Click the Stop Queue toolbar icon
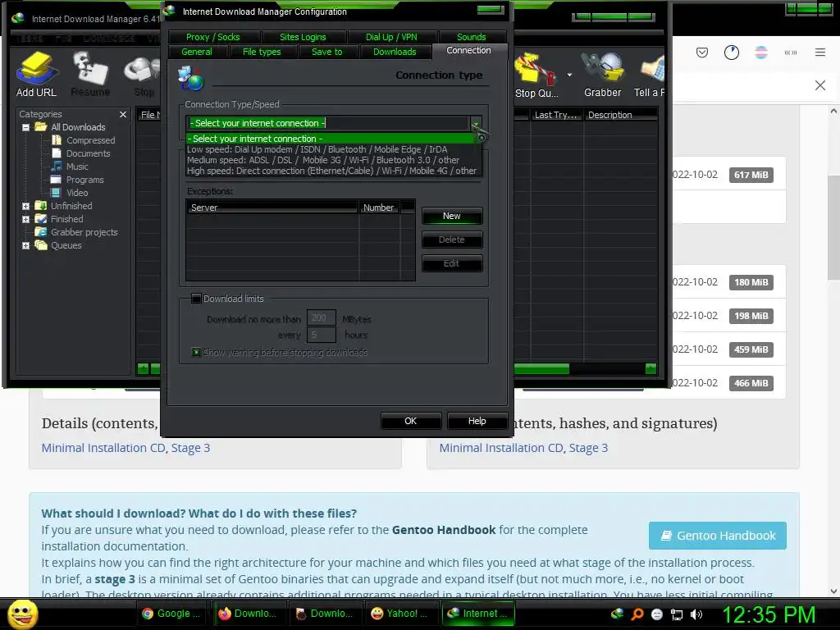The width and height of the screenshot is (840, 630). (536, 75)
